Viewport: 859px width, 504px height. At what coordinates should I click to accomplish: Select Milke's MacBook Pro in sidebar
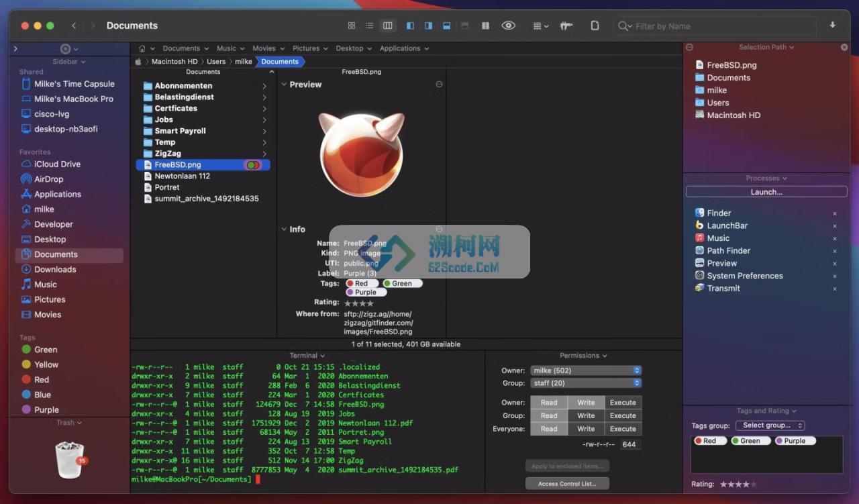click(x=67, y=99)
